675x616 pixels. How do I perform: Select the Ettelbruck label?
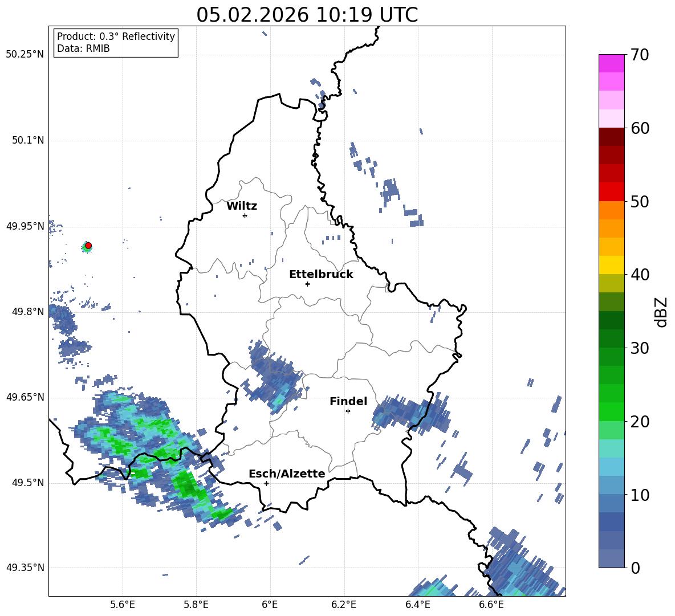click(321, 275)
